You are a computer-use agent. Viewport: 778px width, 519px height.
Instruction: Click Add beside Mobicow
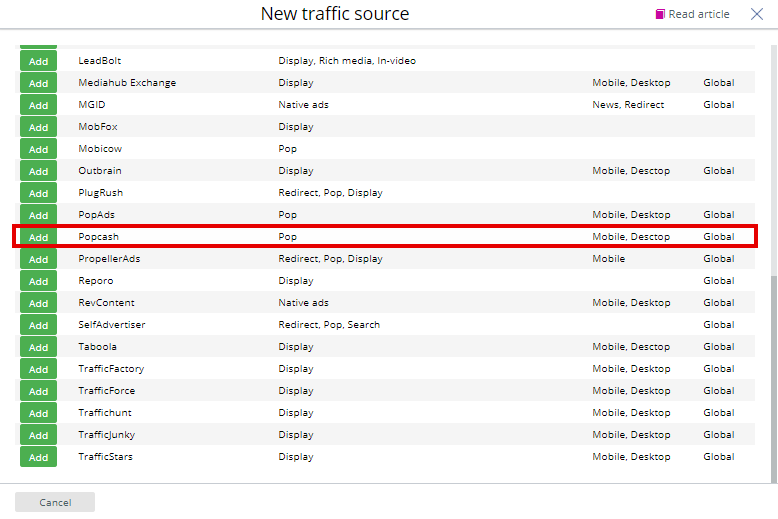pyautogui.click(x=38, y=149)
